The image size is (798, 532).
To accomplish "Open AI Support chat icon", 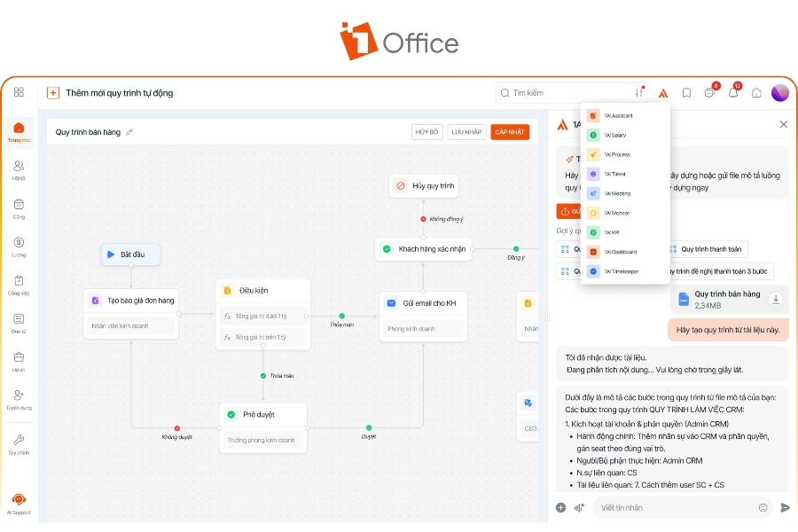I will coord(19,504).
